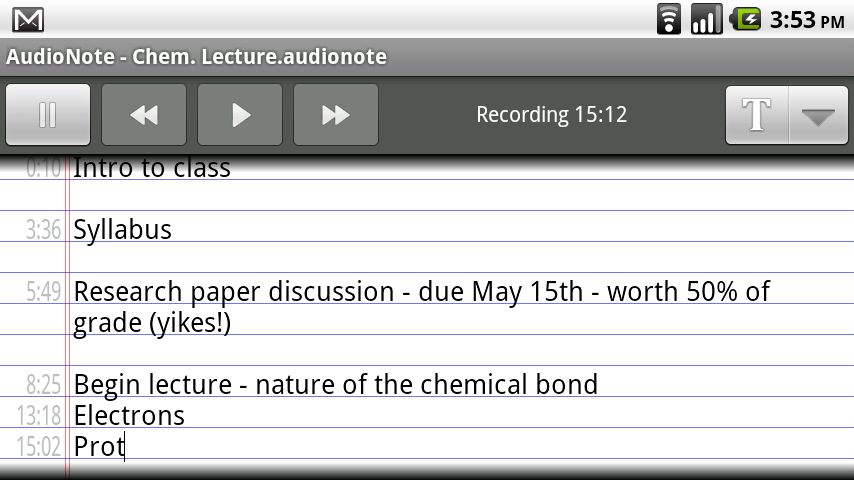The image size is (854, 480).
Task: Tap the AudioNote - Chem. Lecture.audionote title
Action: (196, 57)
